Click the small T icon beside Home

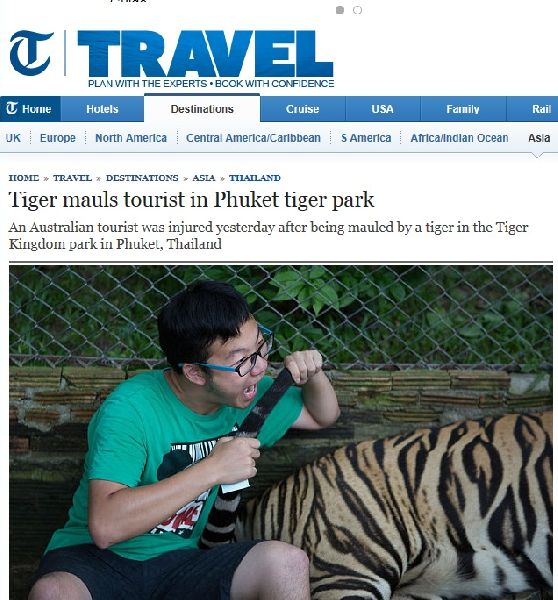click(x=12, y=109)
